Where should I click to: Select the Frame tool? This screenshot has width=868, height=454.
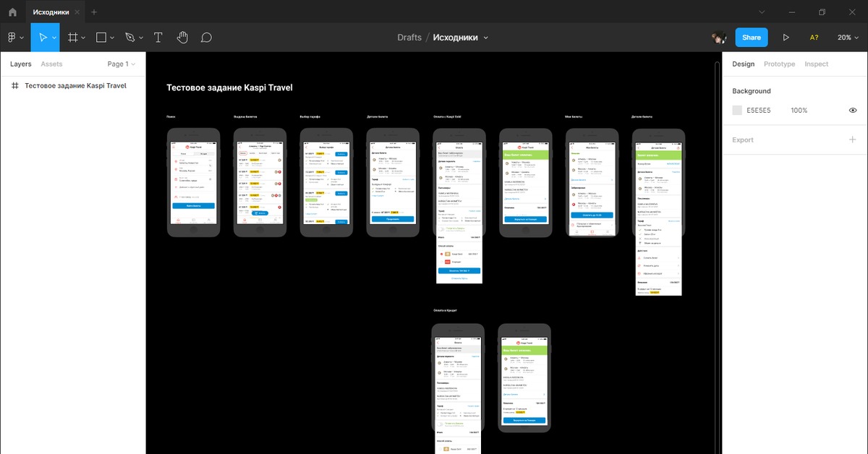73,38
